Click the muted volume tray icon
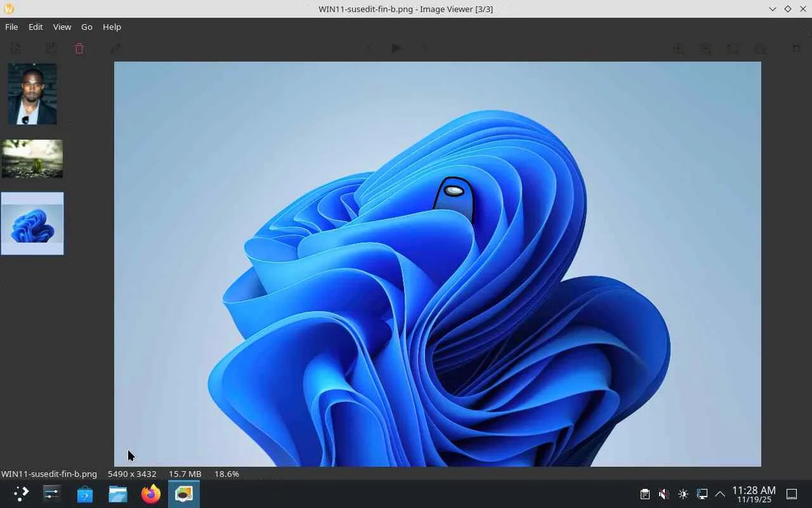Viewport: 812px width, 508px height. click(664, 494)
